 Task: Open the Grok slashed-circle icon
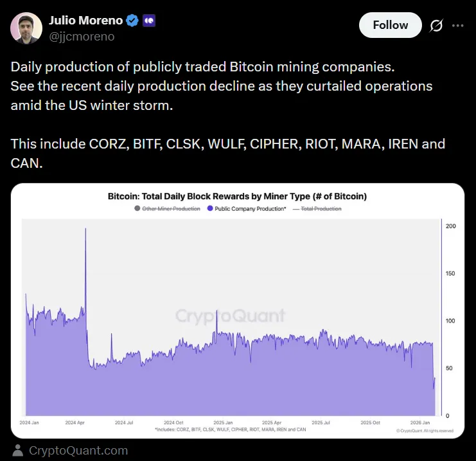pos(436,26)
